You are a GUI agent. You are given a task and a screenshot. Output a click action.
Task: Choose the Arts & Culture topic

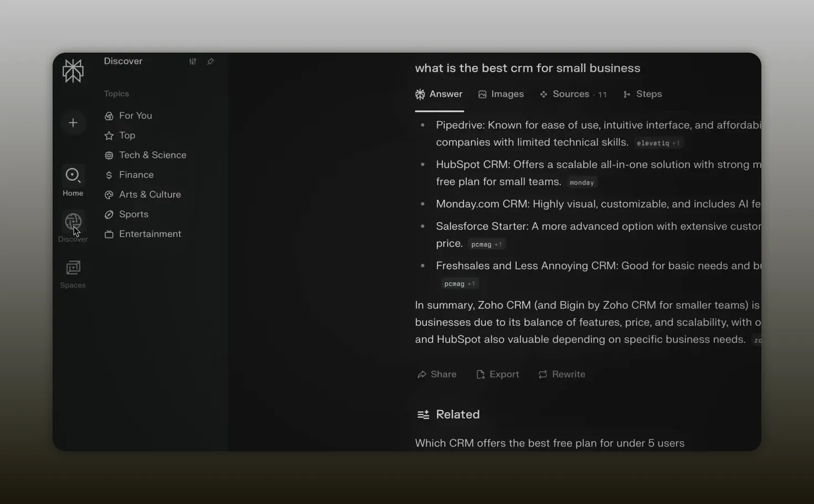pos(142,194)
